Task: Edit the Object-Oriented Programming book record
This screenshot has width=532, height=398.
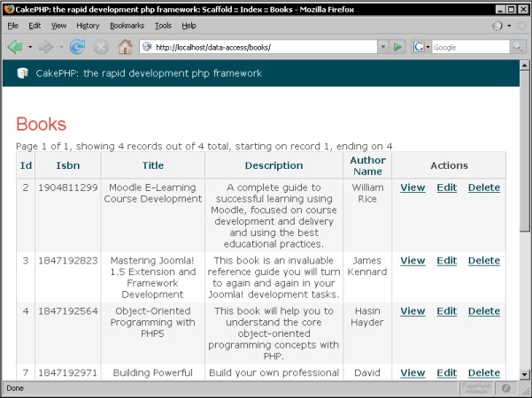Action: (x=446, y=311)
